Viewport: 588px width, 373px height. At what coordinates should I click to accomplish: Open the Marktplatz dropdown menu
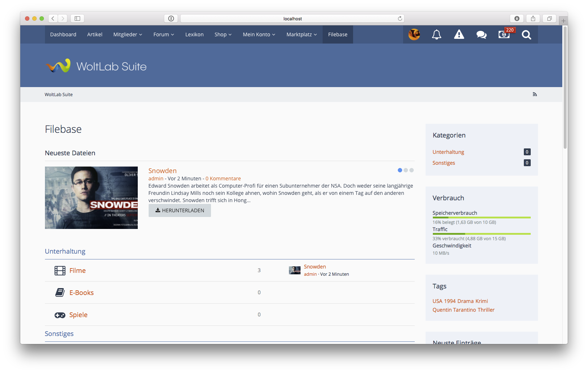click(x=302, y=34)
